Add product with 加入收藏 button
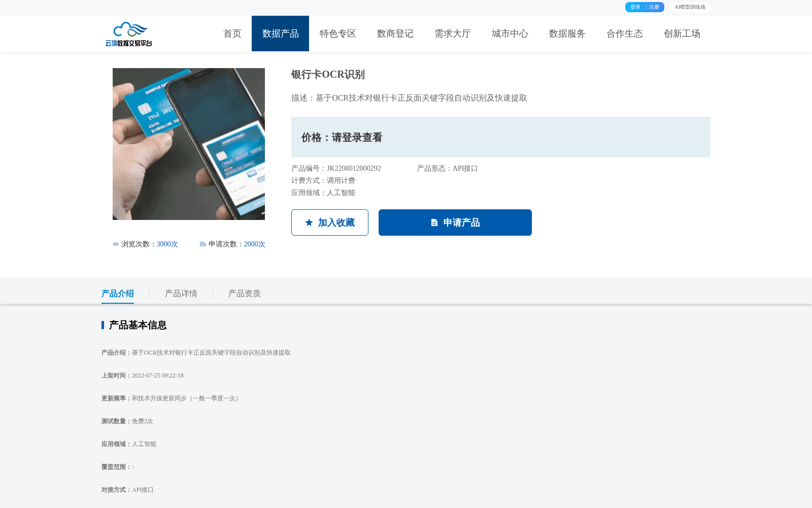This screenshot has height=508, width=812. tap(330, 223)
